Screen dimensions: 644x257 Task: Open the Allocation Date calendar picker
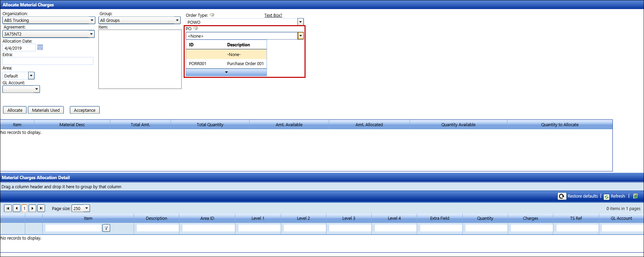[x=40, y=48]
